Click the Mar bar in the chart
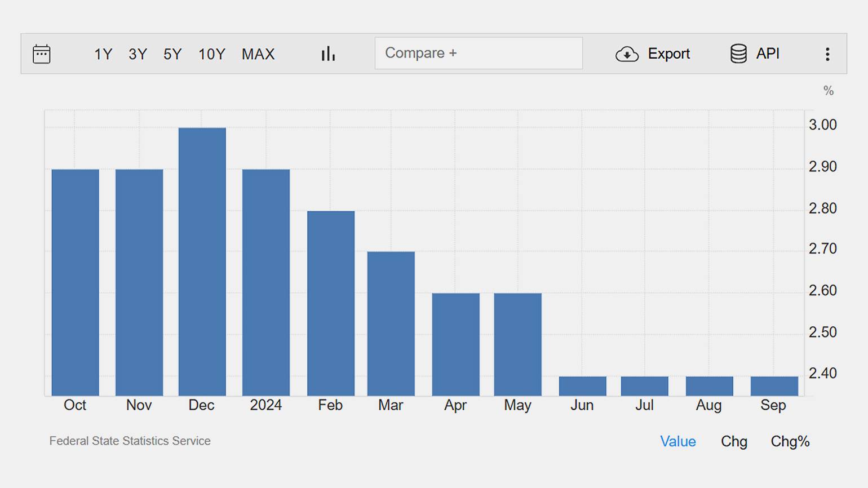This screenshot has width=868, height=488. point(391,323)
